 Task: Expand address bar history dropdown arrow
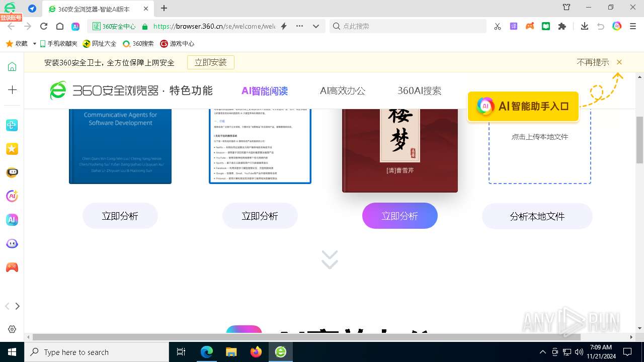click(316, 26)
